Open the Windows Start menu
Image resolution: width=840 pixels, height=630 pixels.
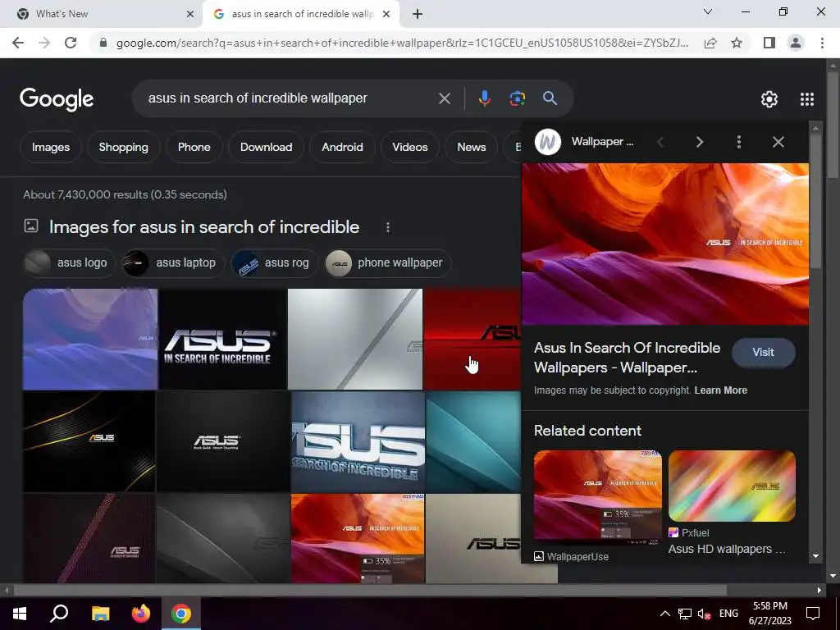20,614
